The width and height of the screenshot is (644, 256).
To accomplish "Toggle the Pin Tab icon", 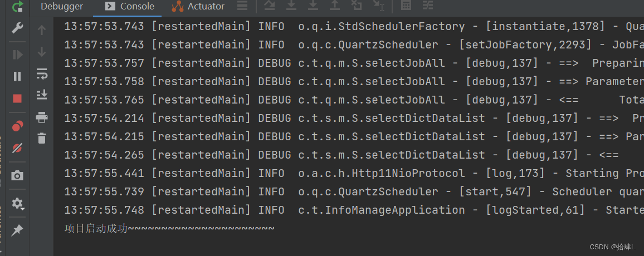I will 17,230.
